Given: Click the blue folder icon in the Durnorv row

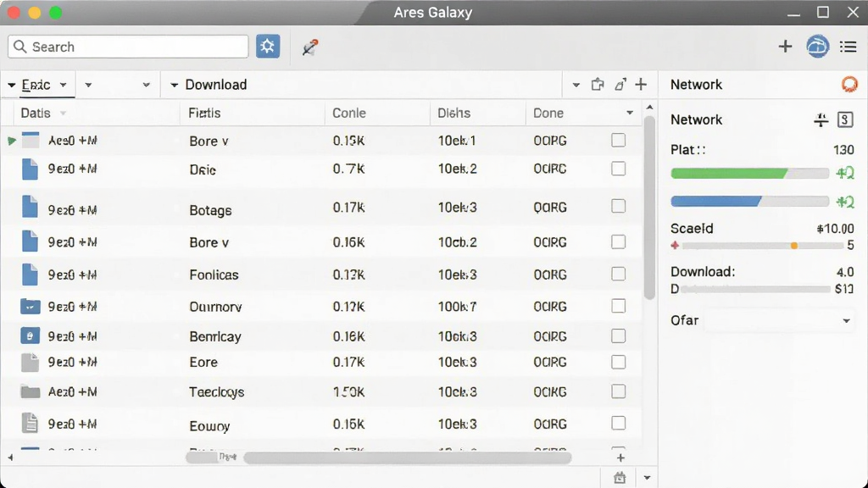Looking at the screenshot, I should tap(31, 306).
